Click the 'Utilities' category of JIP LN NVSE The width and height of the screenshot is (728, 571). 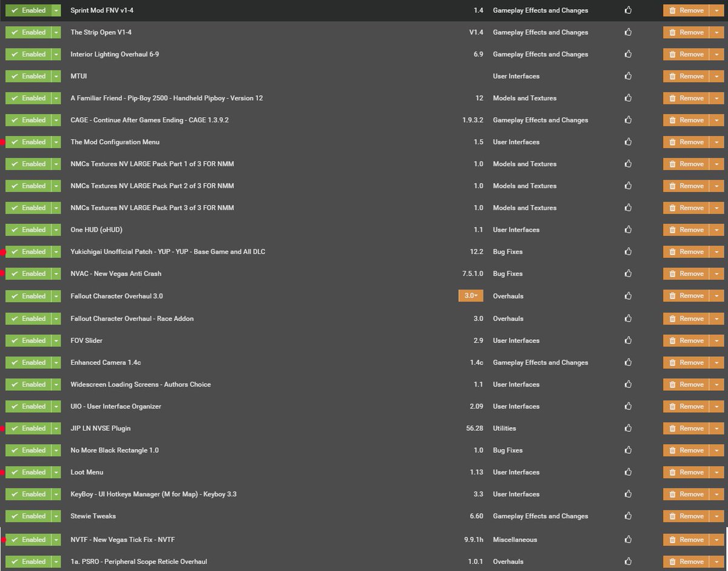pyautogui.click(x=505, y=428)
